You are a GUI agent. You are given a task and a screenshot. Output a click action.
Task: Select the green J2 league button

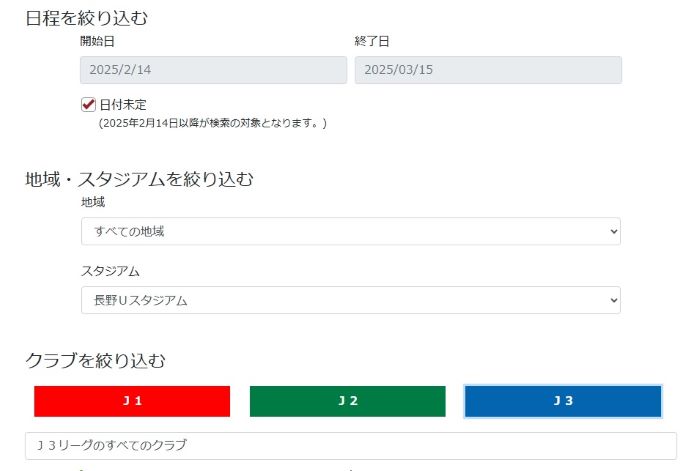coord(347,401)
